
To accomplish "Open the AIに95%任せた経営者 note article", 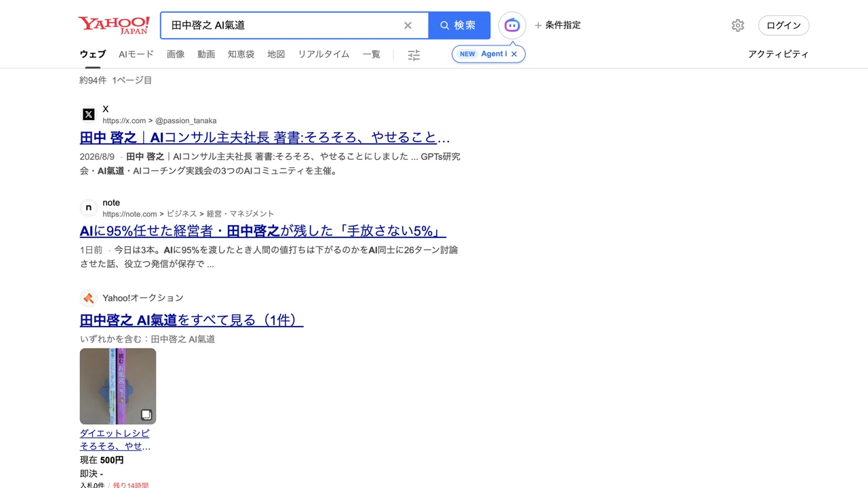I will coord(263,231).
